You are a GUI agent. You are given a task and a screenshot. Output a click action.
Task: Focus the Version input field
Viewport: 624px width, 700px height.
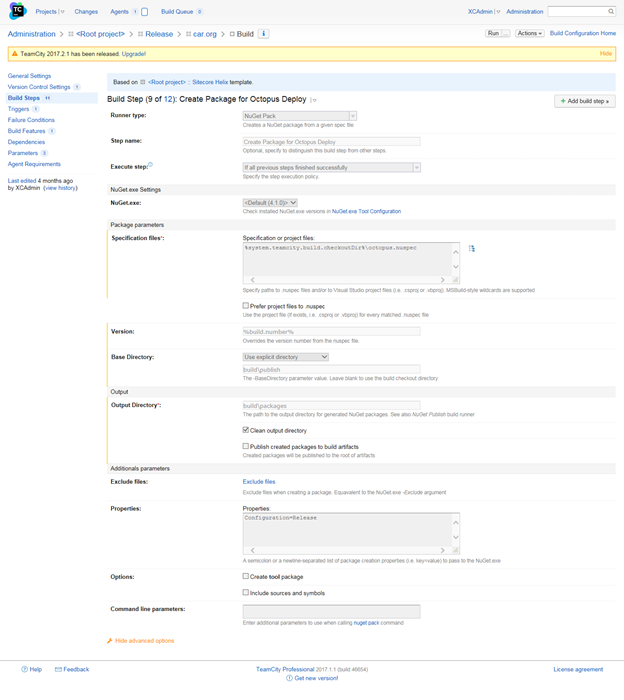click(332, 332)
